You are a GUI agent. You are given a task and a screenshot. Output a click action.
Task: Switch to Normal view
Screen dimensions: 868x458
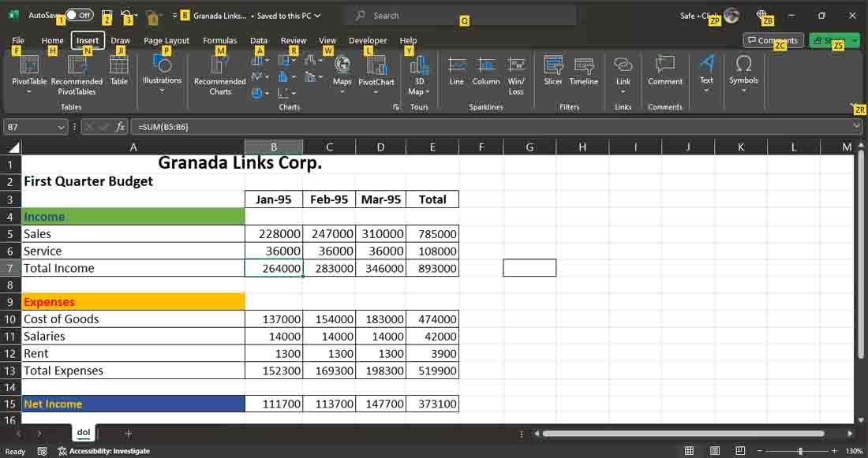point(689,451)
